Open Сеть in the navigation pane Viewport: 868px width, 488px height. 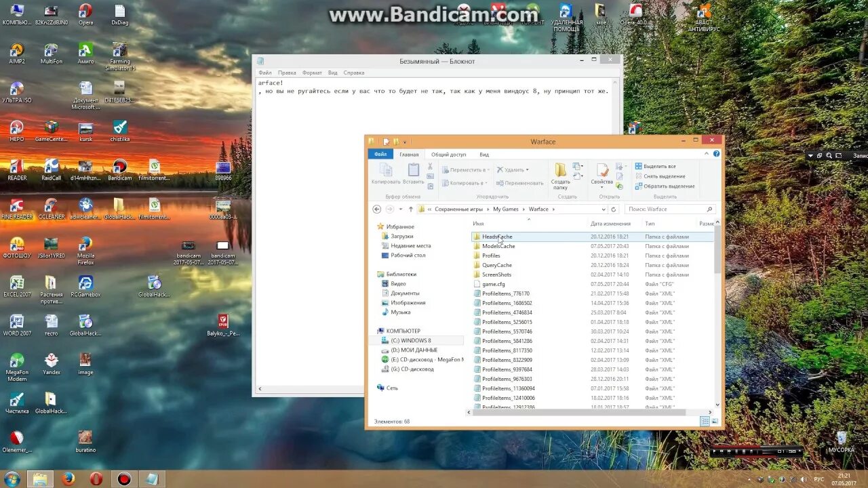[392, 388]
